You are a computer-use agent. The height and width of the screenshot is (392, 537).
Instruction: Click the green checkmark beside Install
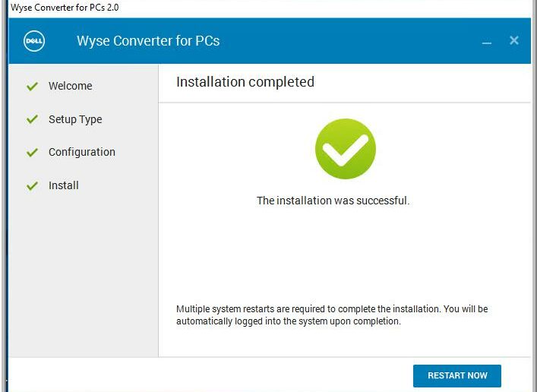tap(32, 185)
